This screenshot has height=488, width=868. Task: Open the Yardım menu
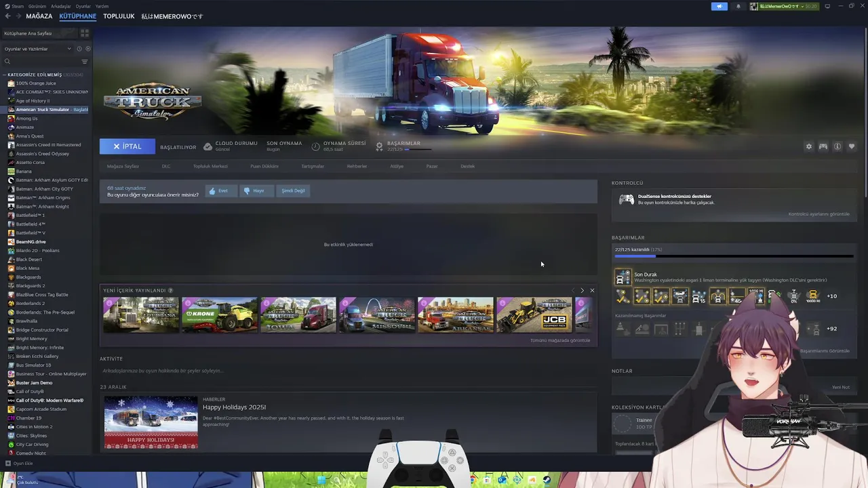[x=102, y=6]
